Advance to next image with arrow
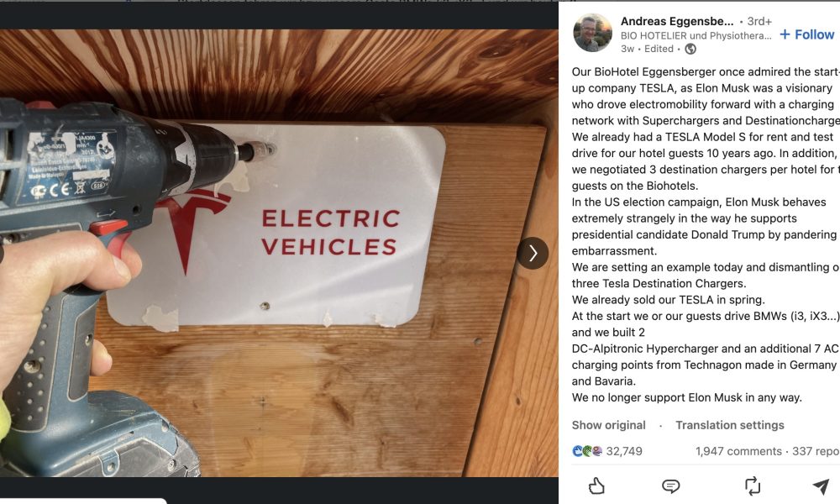Screen dimensions: 840x504 [533, 253]
